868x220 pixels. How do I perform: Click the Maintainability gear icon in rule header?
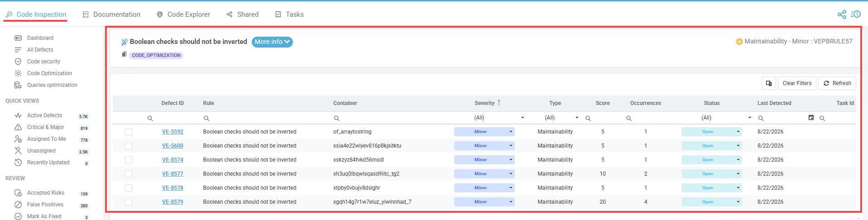tap(739, 42)
